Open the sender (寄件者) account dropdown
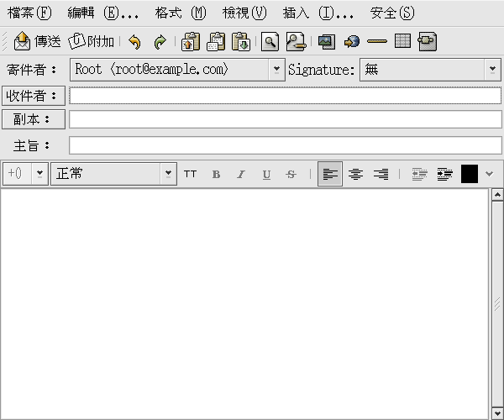This screenshot has height=420, width=504. [276, 70]
